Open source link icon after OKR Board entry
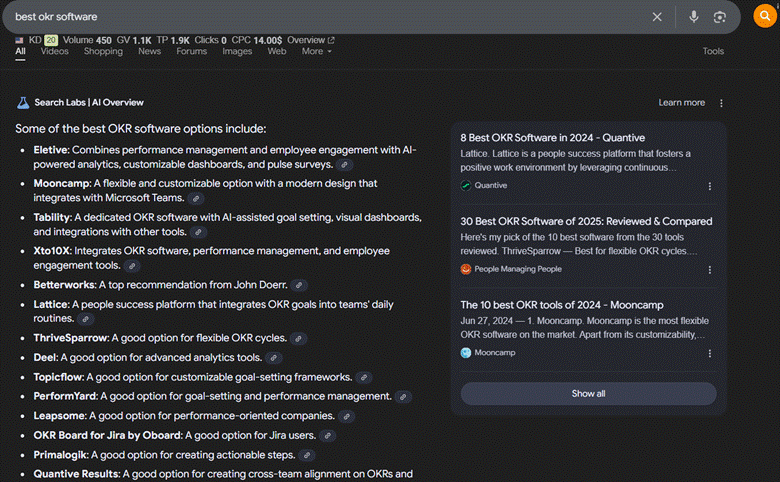This screenshot has width=780, height=482. pos(327,436)
